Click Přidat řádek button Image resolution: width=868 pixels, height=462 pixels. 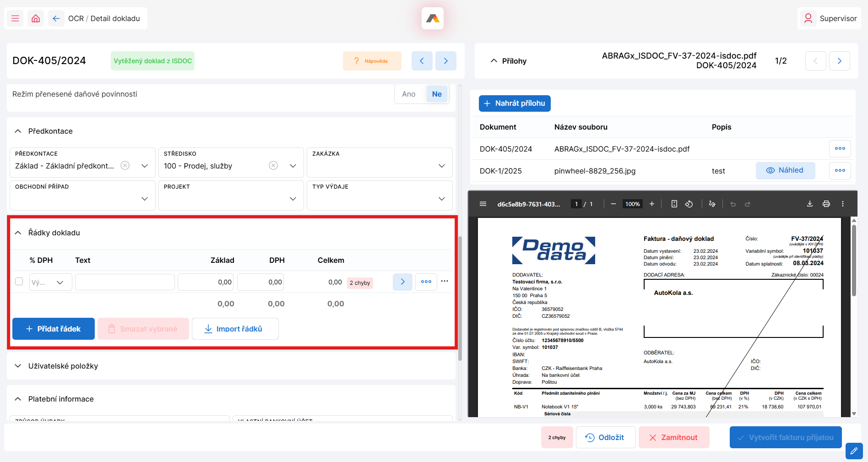[x=54, y=329]
